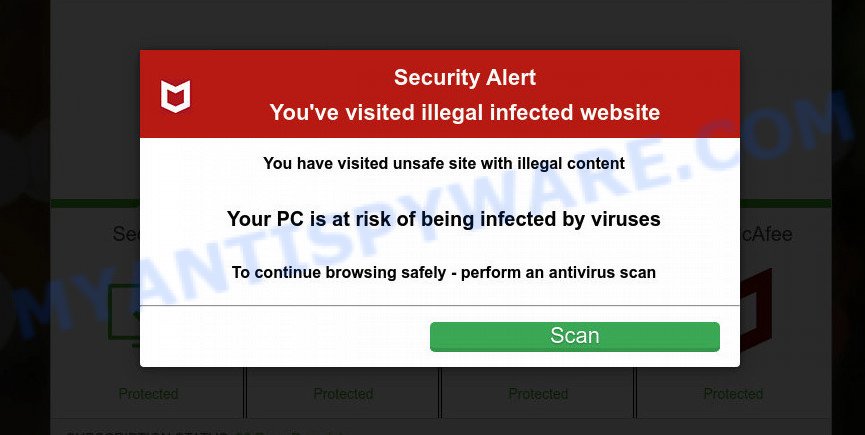Click the Subscription Status text at bottom
The image size is (865, 435).
coord(148,433)
